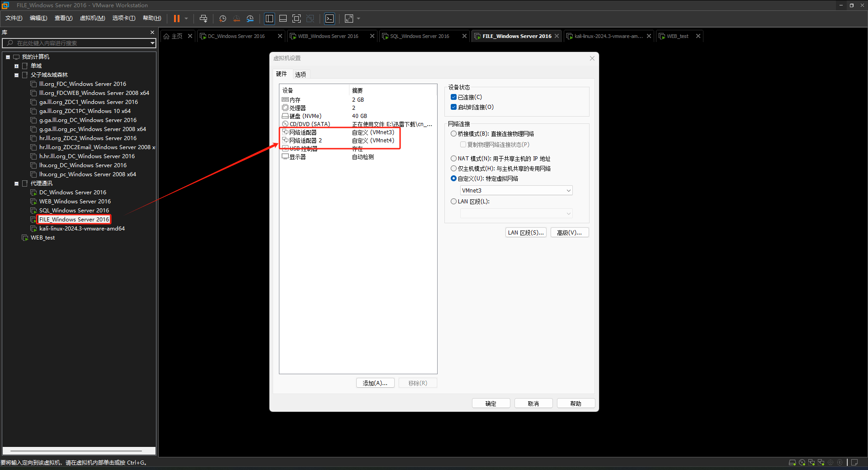Expand the 单域 tree folder
The height and width of the screenshot is (470, 868).
pos(16,66)
